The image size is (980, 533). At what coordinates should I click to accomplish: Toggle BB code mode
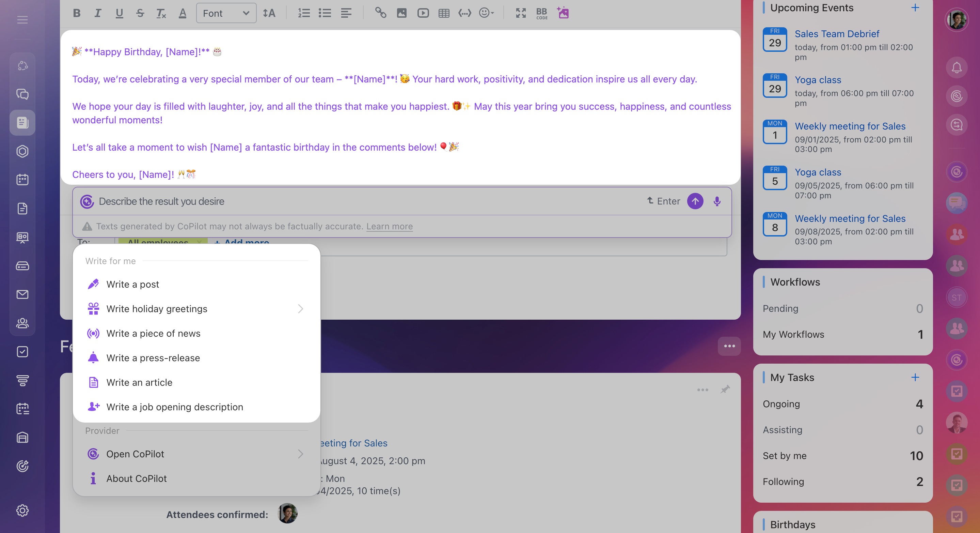coord(541,13)
